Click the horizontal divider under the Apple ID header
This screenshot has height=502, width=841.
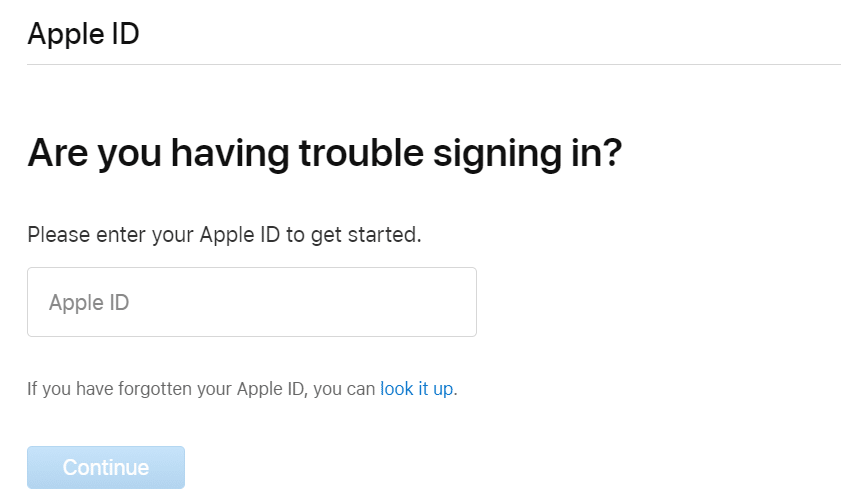point(434,65)
